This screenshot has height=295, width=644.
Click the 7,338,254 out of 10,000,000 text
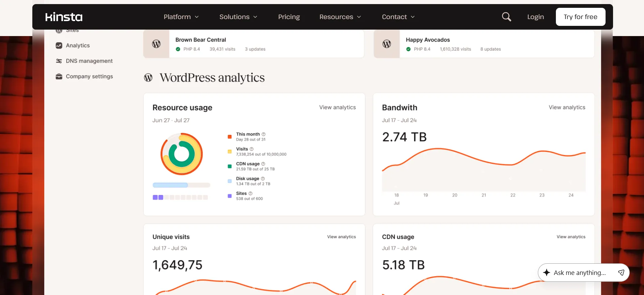click(261, 154)
